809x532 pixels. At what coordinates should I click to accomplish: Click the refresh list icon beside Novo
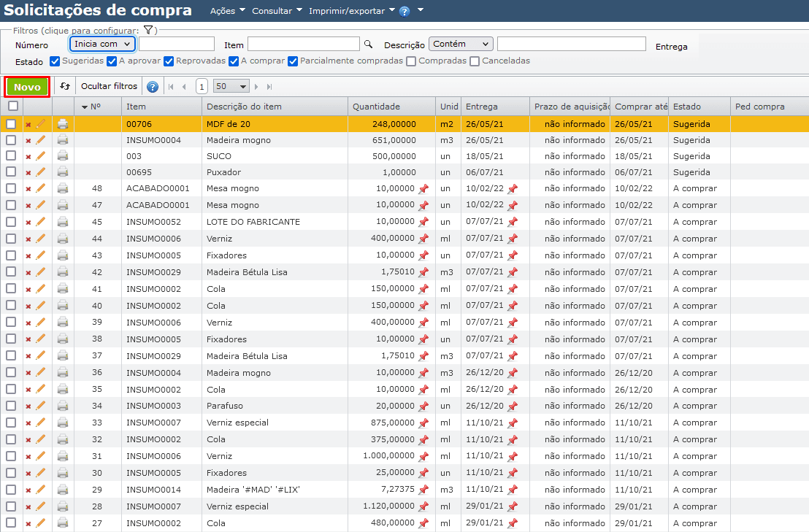pos(65,86)
